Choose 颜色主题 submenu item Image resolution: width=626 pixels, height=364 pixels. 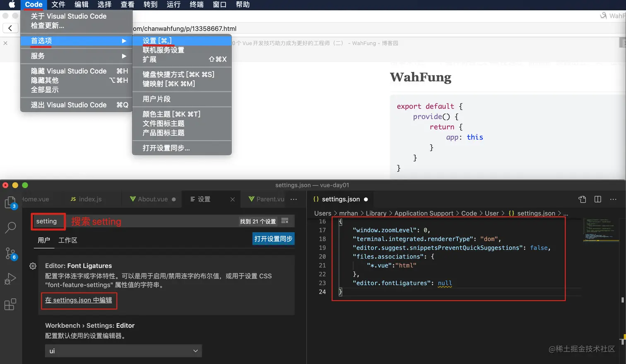click(x=182, y=114)
